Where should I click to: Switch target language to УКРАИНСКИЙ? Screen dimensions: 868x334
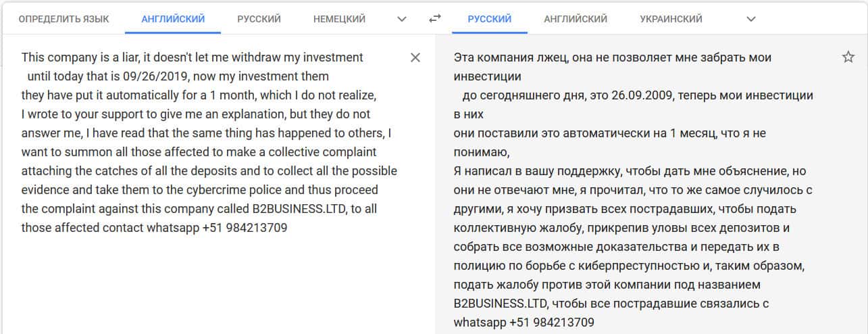click(671, 19)
